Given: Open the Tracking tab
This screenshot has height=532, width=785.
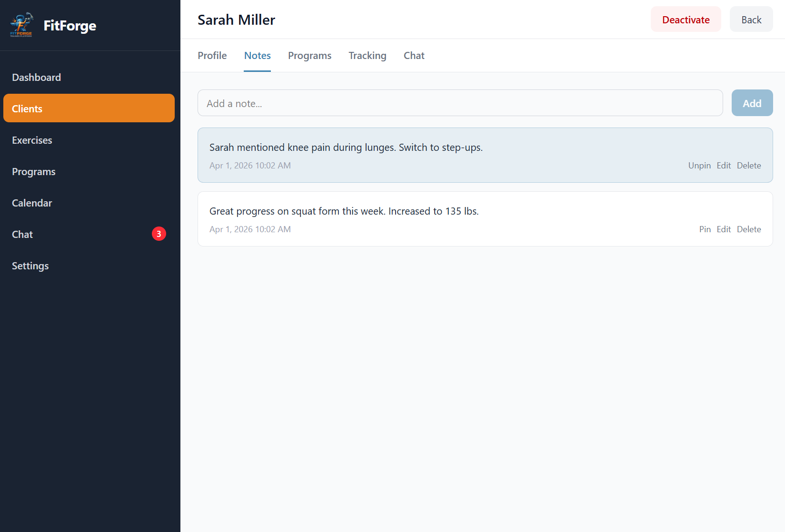Looking at the screenshot, I should pyautogui.click(x=367, y=56).
